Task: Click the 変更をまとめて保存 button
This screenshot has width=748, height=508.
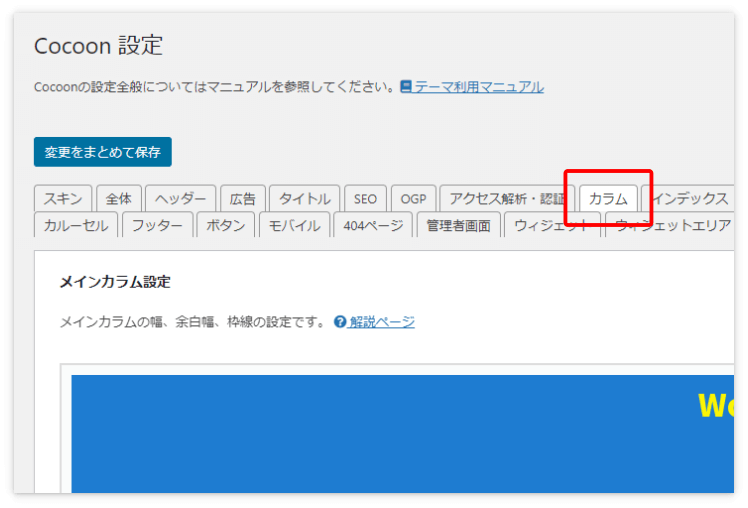Action: pos(103,152)
